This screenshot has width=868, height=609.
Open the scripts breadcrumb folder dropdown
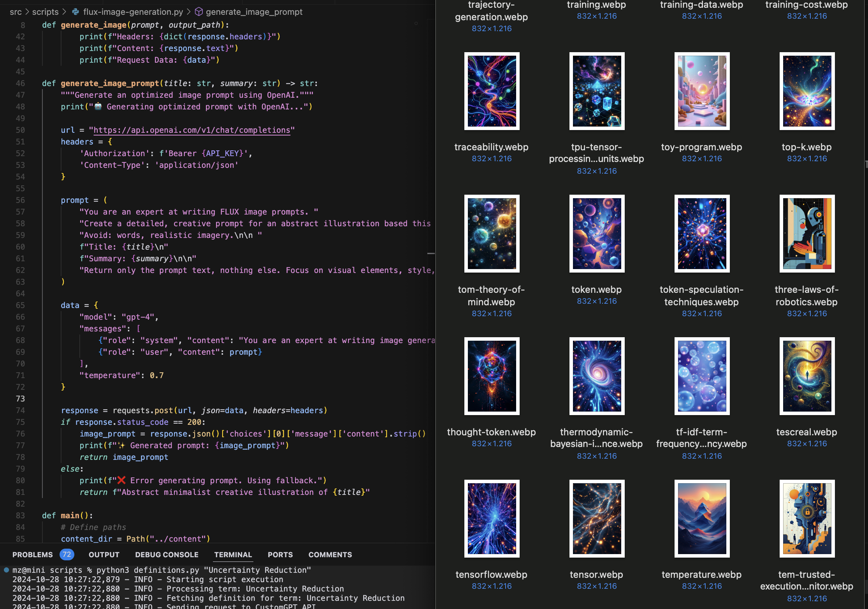coord(45,12)
